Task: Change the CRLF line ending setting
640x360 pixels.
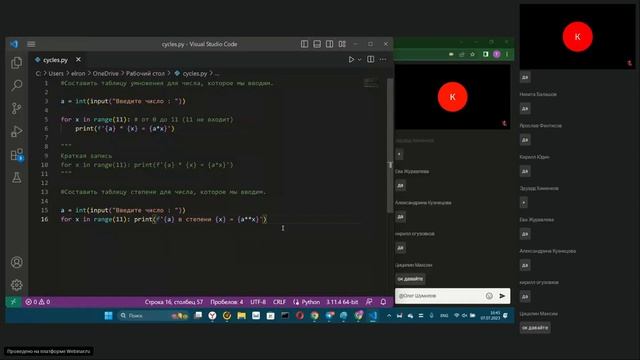Action: pos(279,302)
